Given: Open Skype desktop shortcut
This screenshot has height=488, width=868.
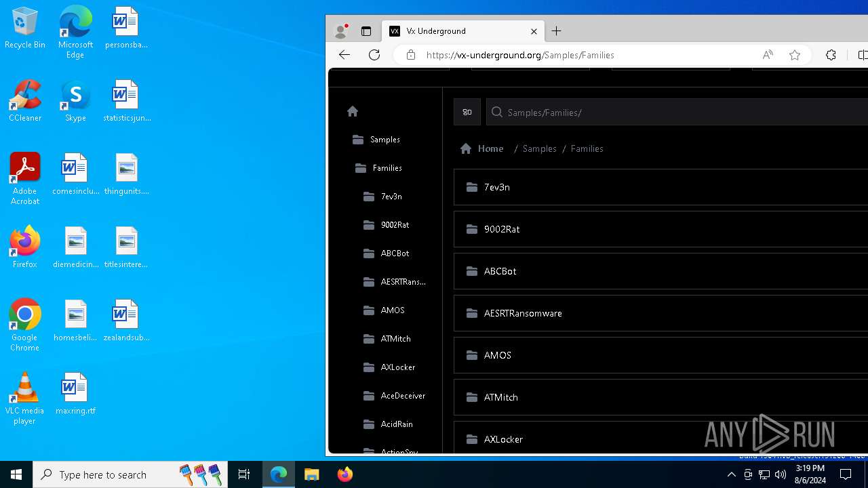Looking at the screenshot, I should pyautogui.click(x=75, y=102).
